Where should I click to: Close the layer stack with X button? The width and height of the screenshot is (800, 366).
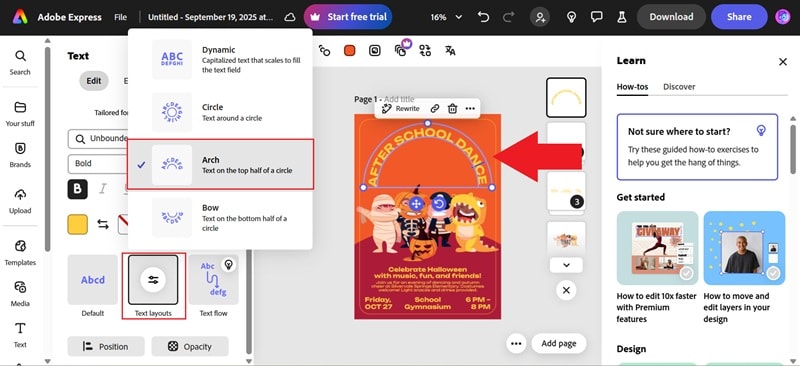tap(566, 290)
